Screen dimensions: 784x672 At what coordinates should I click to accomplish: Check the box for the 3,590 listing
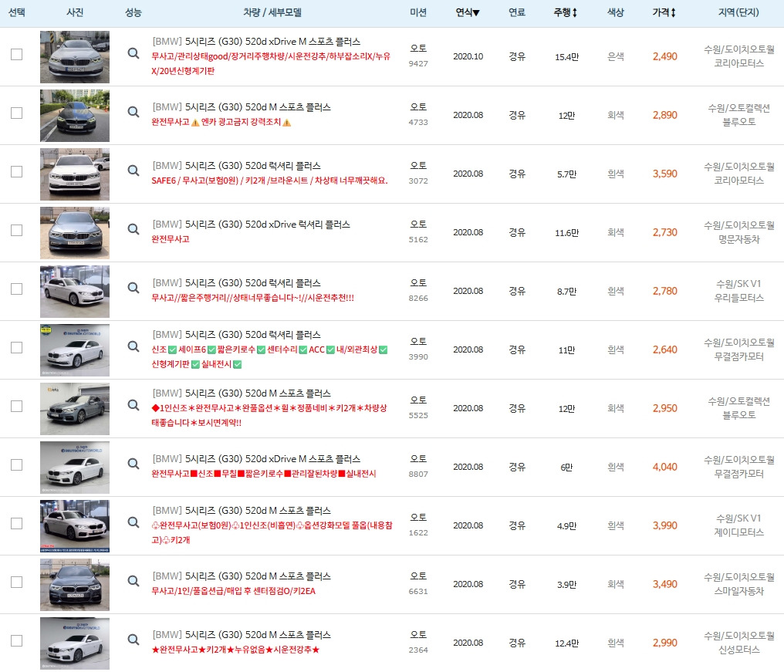click(x=16, y=171)
